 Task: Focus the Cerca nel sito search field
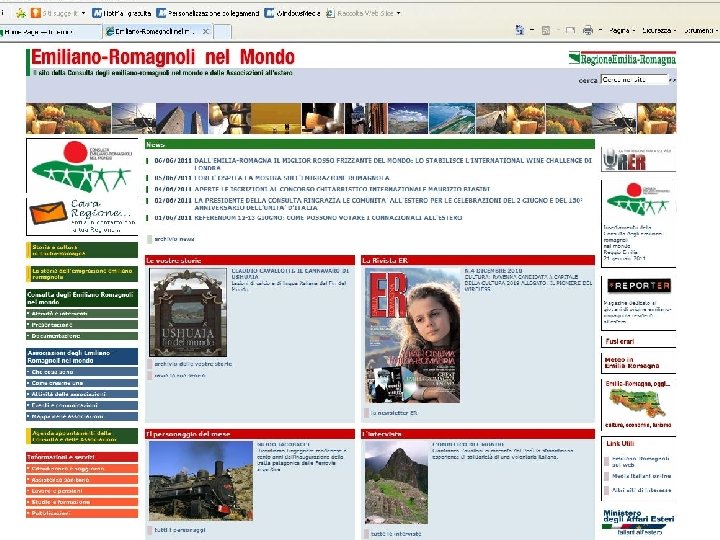[x=635, y=80]
